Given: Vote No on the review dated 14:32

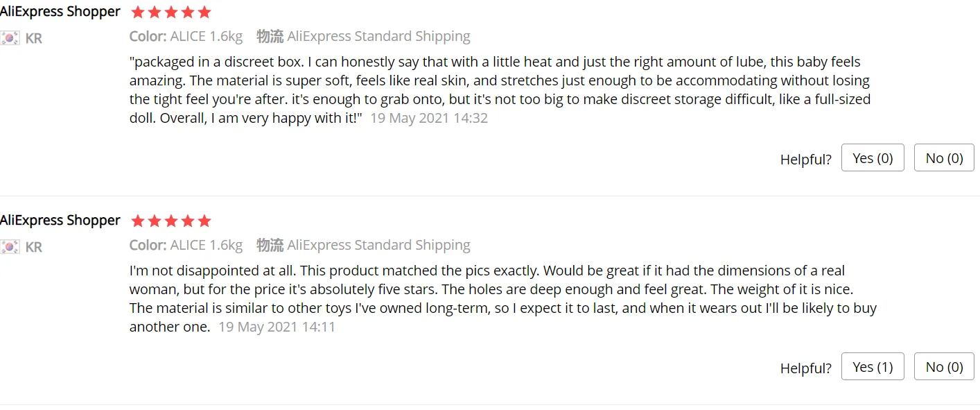Looking at the screenshot, I should pyautogui.click(x=944, y=158).
